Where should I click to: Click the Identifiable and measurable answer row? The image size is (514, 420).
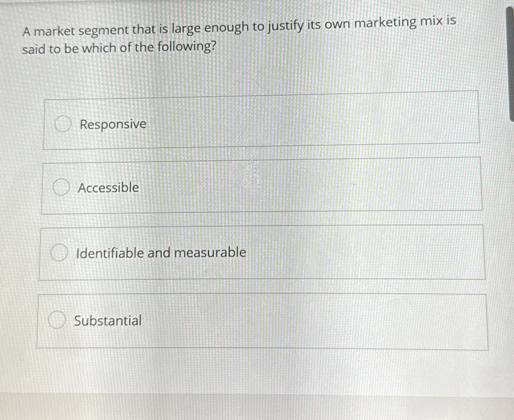coord(260,252)
